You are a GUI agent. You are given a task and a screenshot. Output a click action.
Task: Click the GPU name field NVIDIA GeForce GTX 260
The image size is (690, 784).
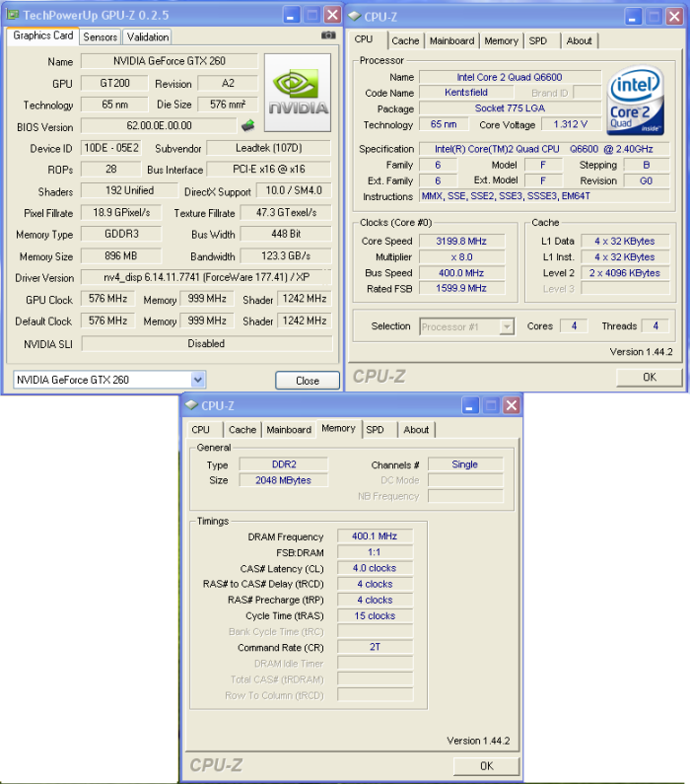tap(170, 61)
